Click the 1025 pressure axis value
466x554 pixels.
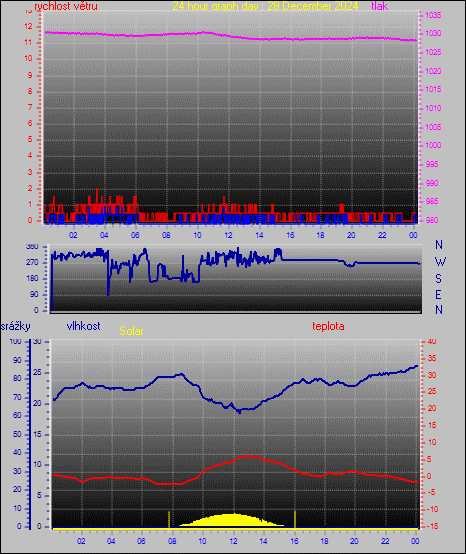(x=433, y=52)
